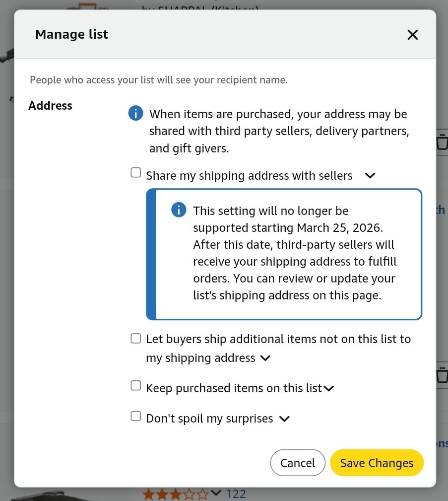
Task: Click the Manage list heading
Action: (x=71, y=34)
